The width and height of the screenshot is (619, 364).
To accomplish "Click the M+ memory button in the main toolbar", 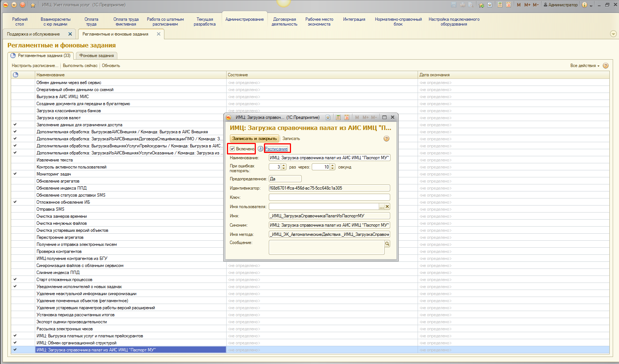I will 527,5.
